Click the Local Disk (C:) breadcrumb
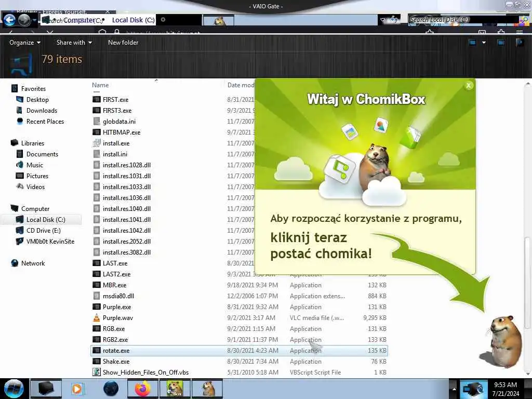The image size is (532, 399). coord(133,20)
